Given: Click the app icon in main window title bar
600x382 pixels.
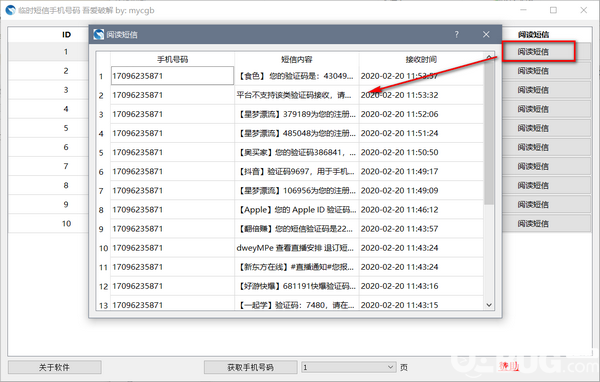Looking at the screenshot, I should point(11,10).
